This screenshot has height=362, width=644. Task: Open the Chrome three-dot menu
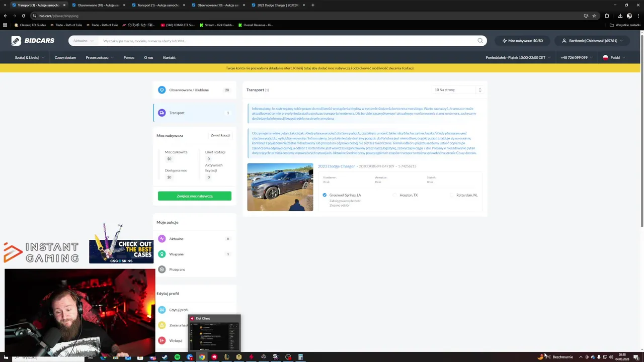pos(638,16)
